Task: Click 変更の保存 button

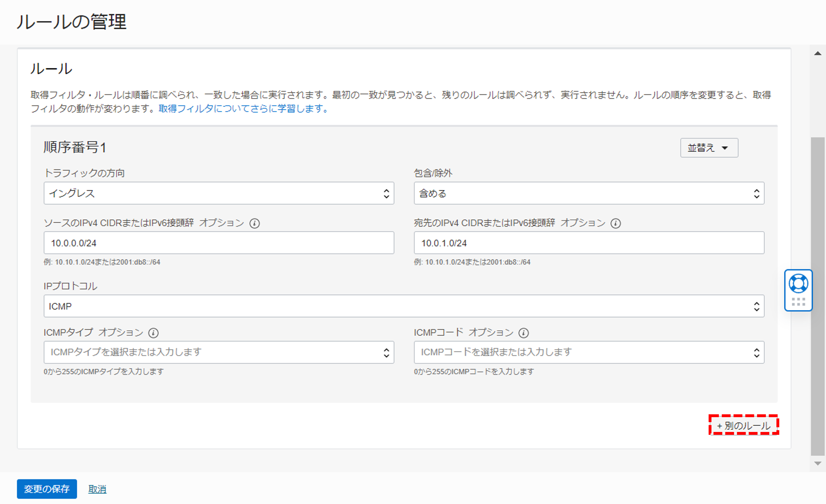Action: (47, 489)
